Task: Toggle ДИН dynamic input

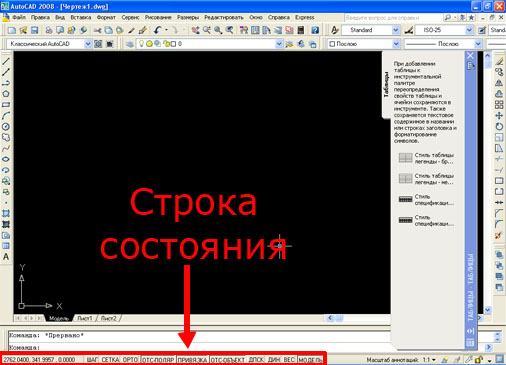Action: (x=274, y=360)
